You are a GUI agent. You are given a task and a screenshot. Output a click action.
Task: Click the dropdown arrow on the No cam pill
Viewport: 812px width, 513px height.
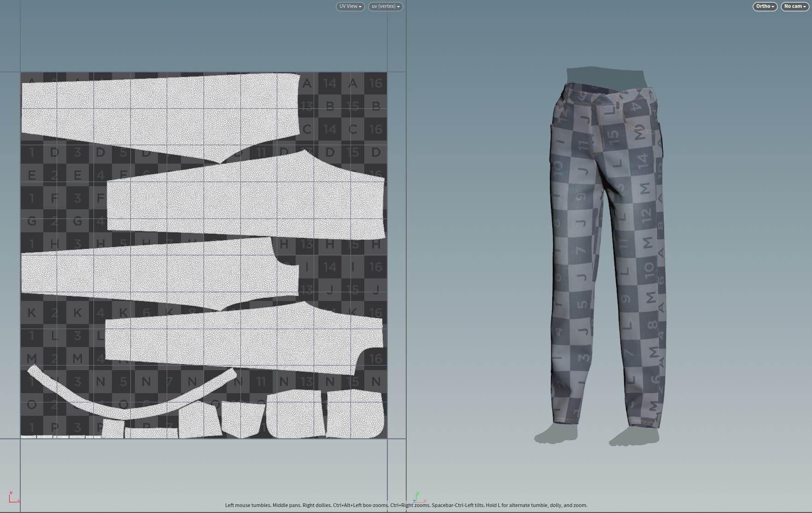(x=805, y=6)
